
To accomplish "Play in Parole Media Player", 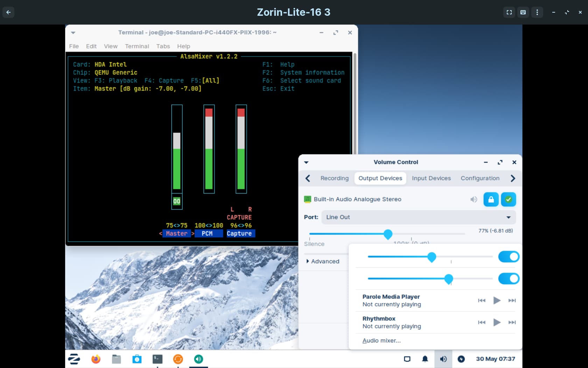I will tap(497, 300).
